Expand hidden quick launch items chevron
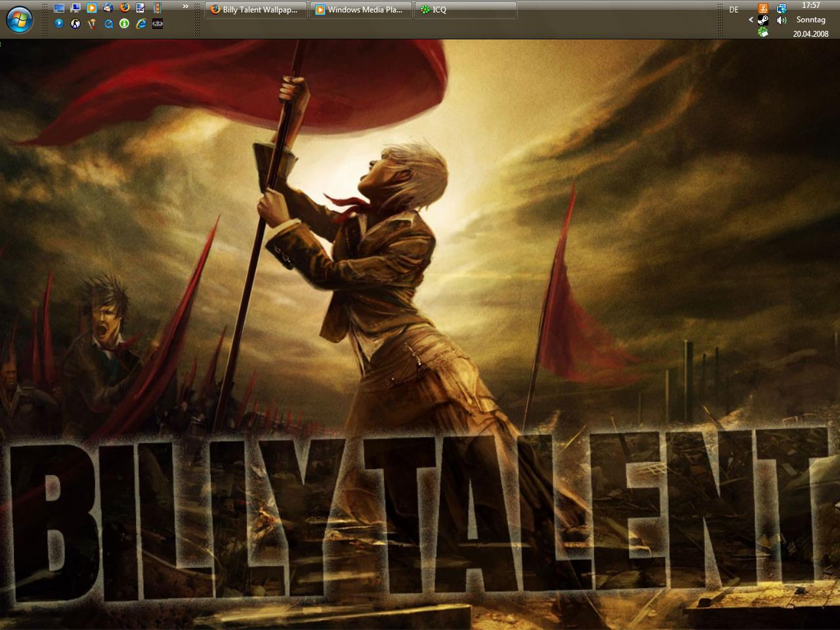 (x=186, y=7)
